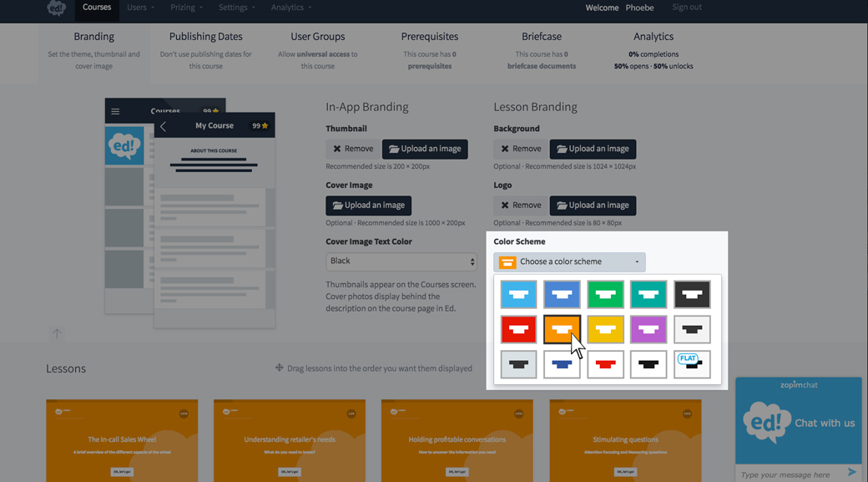Viewport: 868px width, 482px height.
Task: Open the Settings menu dropdown
Action: [x=236, y=8]
